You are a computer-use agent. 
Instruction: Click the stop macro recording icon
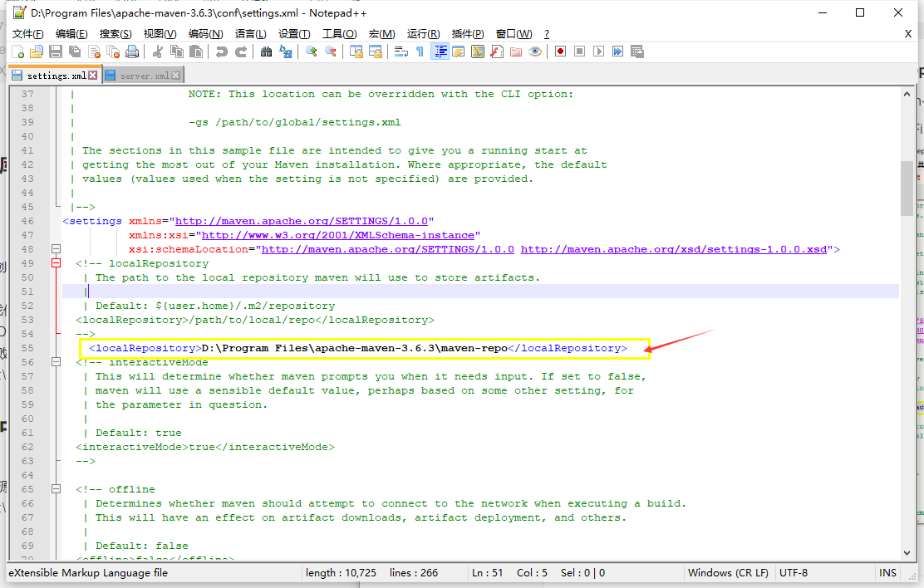pyautogui.click(x=579, y=51)
